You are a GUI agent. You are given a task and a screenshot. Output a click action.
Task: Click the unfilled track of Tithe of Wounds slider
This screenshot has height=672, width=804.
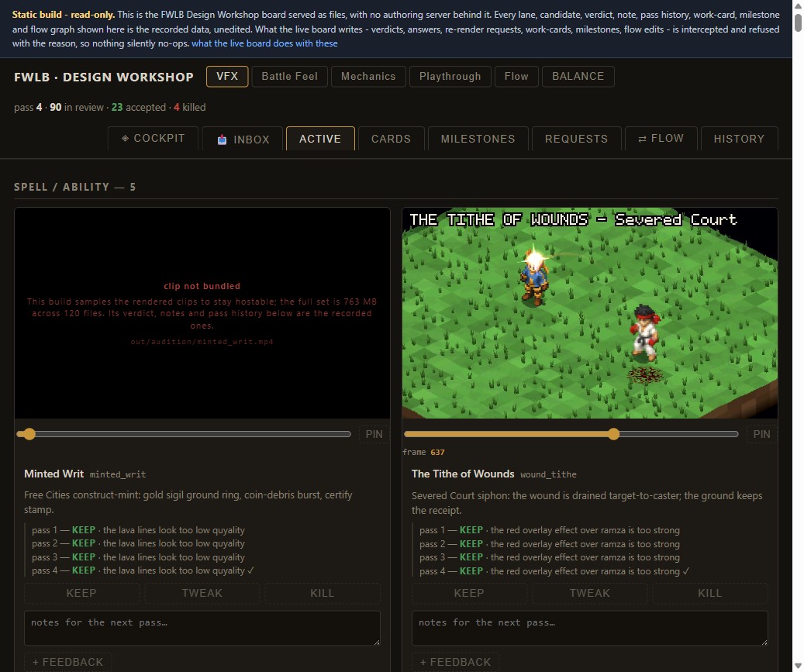(x=678, y=434)
